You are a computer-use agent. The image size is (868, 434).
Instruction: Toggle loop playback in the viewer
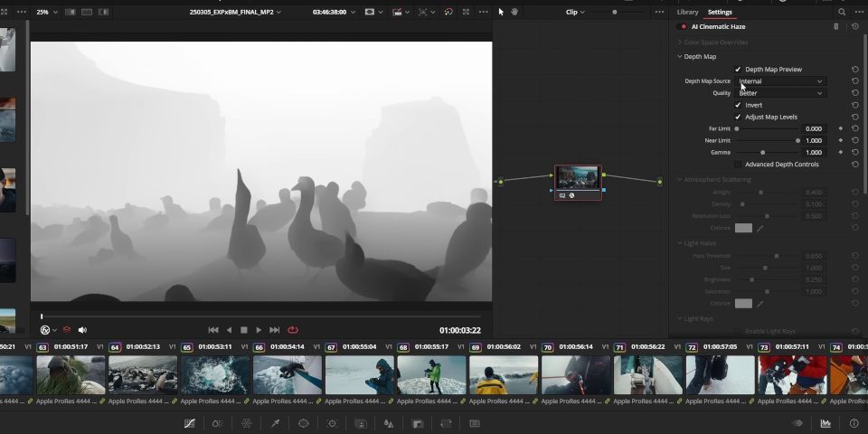293,330
